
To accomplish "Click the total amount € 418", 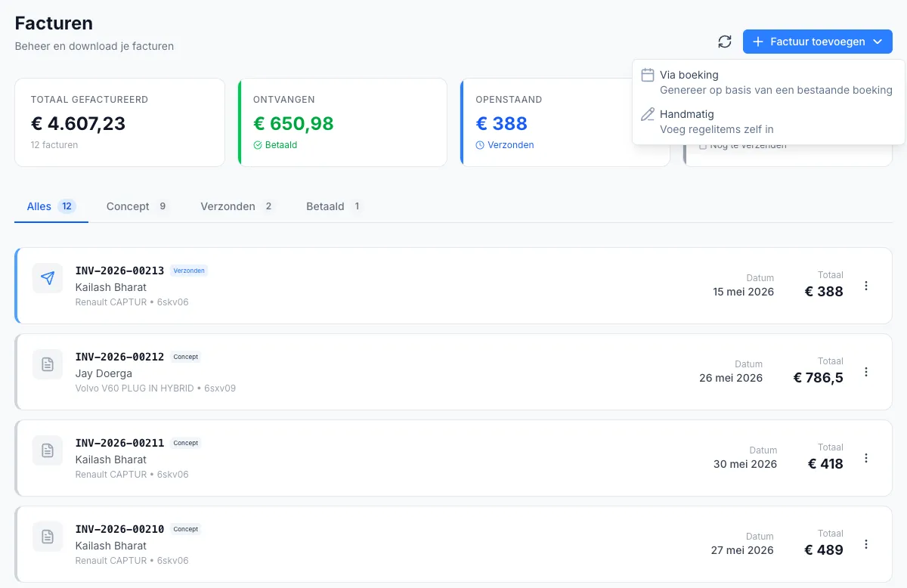I will [825, 464].
